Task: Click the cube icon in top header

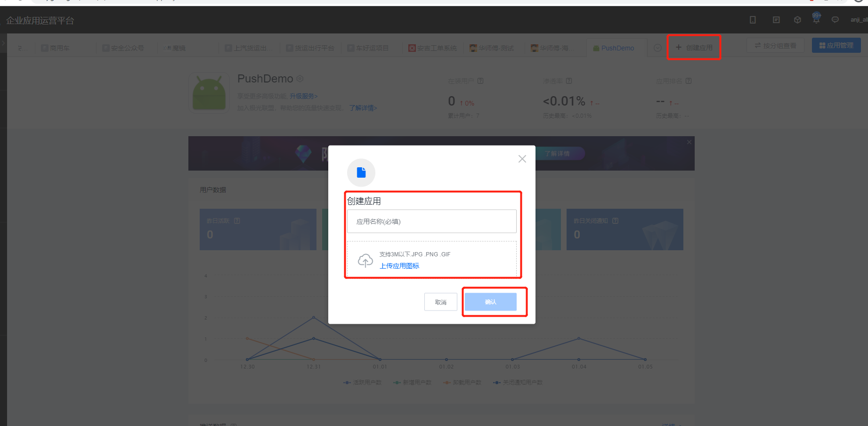Action: click(x=797, y=20)
